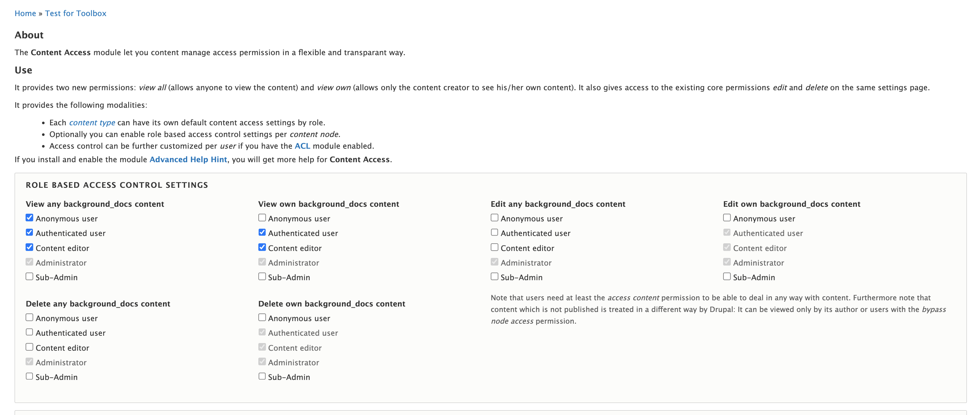This screenshot has height=415, width=980.
Task: Uncheck Authenticated user under View own content
Action: [262, 232]
